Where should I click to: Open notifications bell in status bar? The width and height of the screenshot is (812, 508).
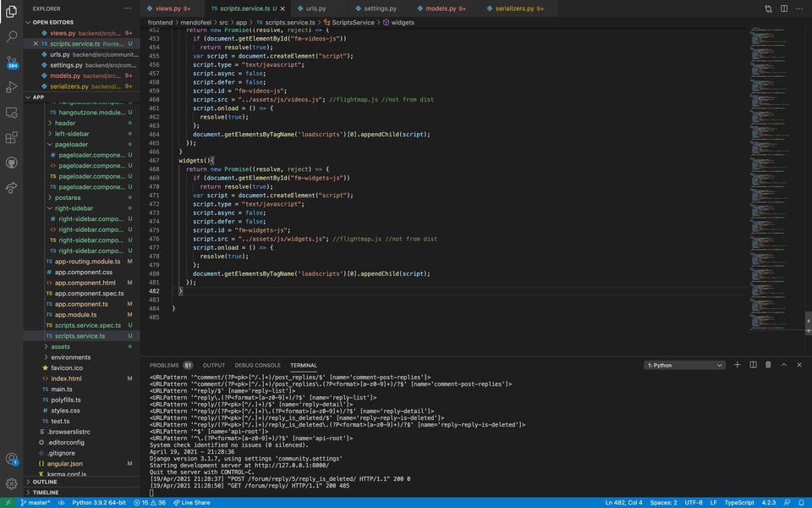click(801, 503)
